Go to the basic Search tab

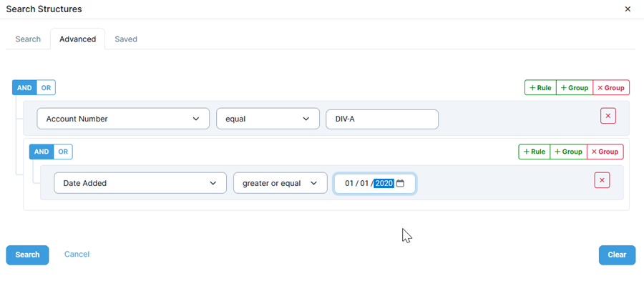(28, 39)
